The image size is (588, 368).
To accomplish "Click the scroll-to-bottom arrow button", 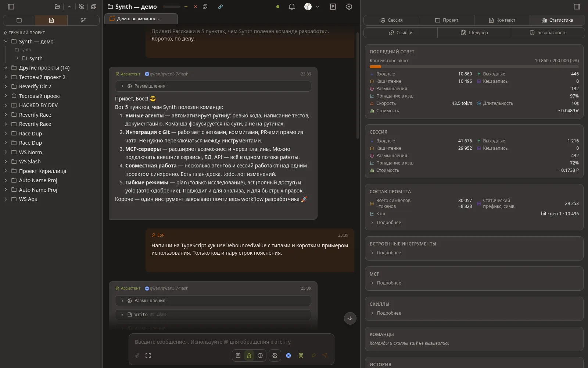I will (350, 318).
